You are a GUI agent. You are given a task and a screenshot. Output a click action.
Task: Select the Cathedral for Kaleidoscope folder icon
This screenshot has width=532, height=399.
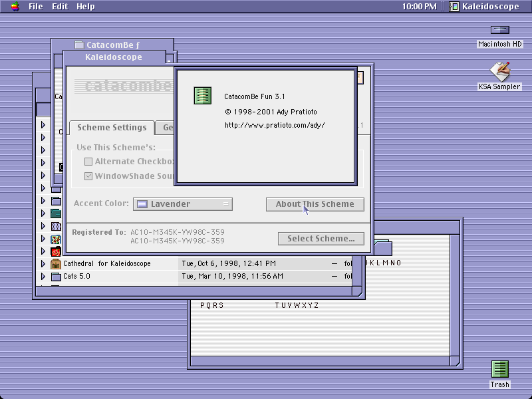tap(56, 263)
